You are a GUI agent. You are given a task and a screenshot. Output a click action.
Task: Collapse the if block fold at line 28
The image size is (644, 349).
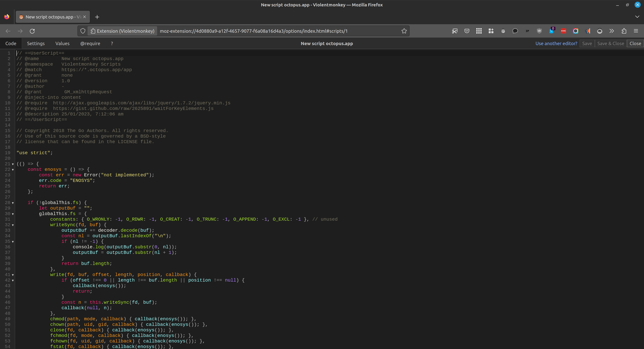(x=13, y=203)
